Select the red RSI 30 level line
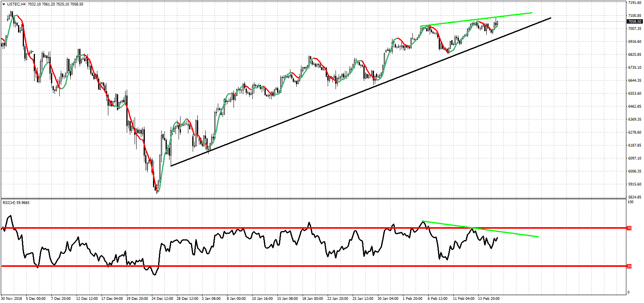 (313, 266)
